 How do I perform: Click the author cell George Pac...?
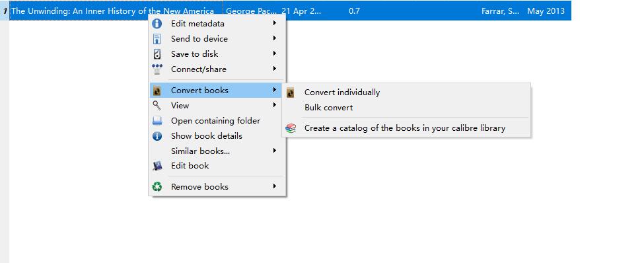pyautogui.click(x=251, y=11)
